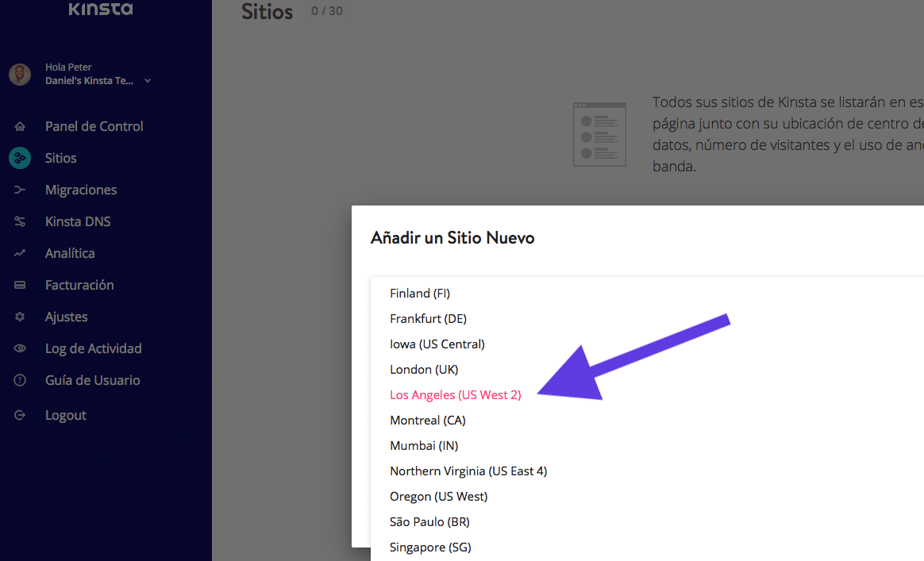
Task: Open Panel de Control menu item
Action: click(94, 126)
